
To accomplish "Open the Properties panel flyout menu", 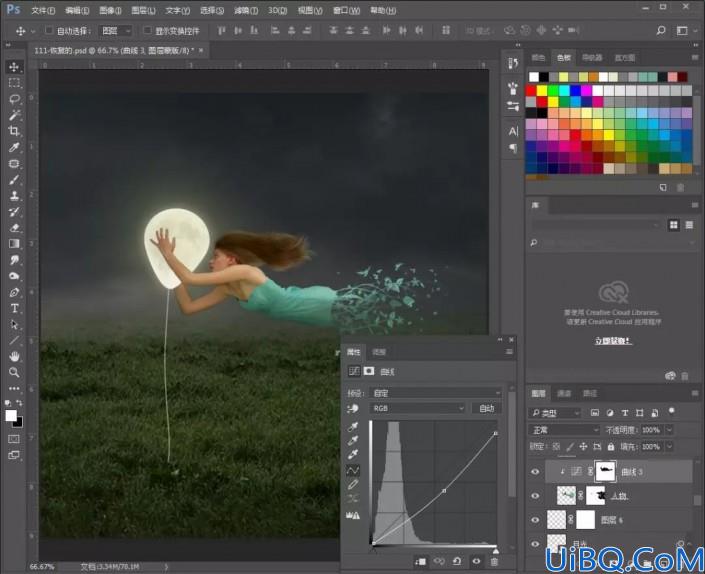I will tap(509, 352).
